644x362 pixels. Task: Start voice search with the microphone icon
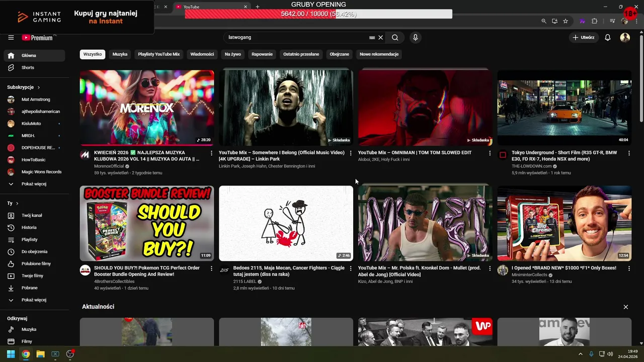click(415, 37)
